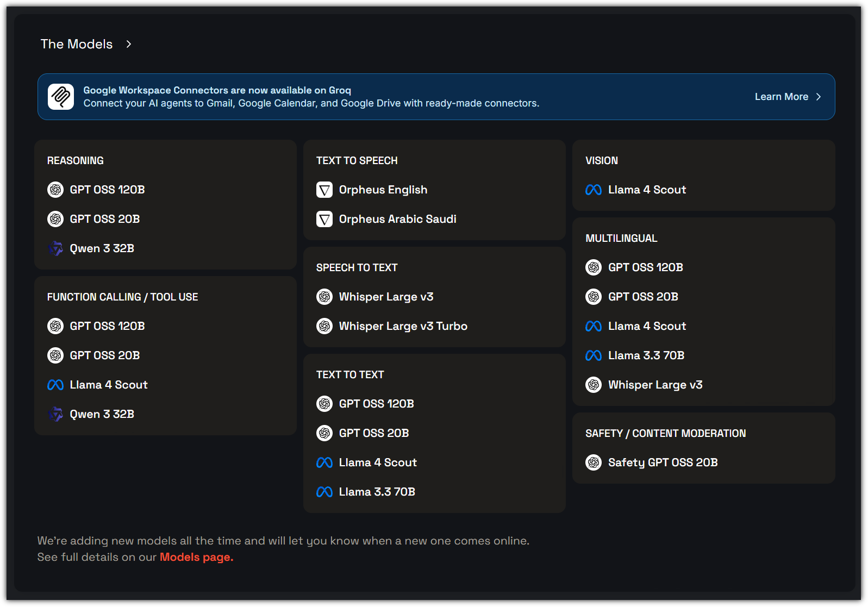
Task: Open the Models page link
Action: [196, 557]
